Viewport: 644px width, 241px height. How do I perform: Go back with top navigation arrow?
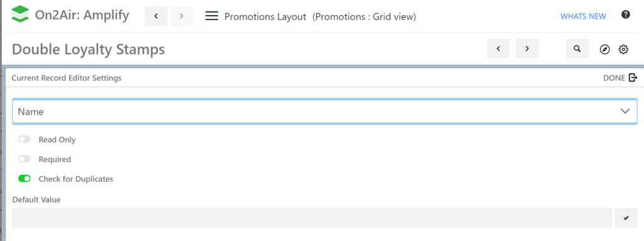156,16
